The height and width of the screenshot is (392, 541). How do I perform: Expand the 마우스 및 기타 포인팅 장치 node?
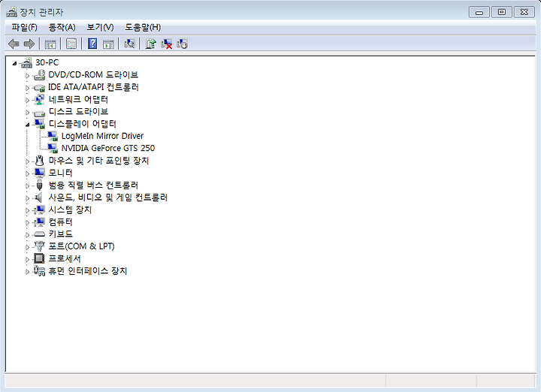[28, 161]
